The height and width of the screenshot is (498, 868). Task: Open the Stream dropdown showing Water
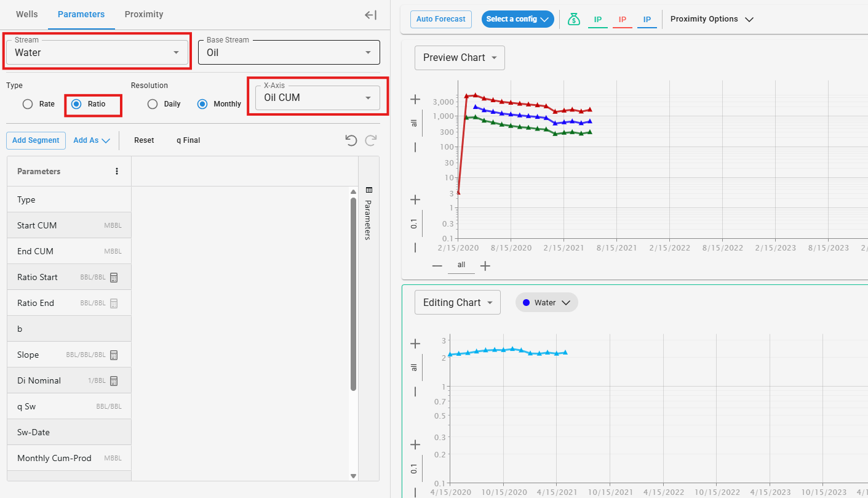coord(97,52)
